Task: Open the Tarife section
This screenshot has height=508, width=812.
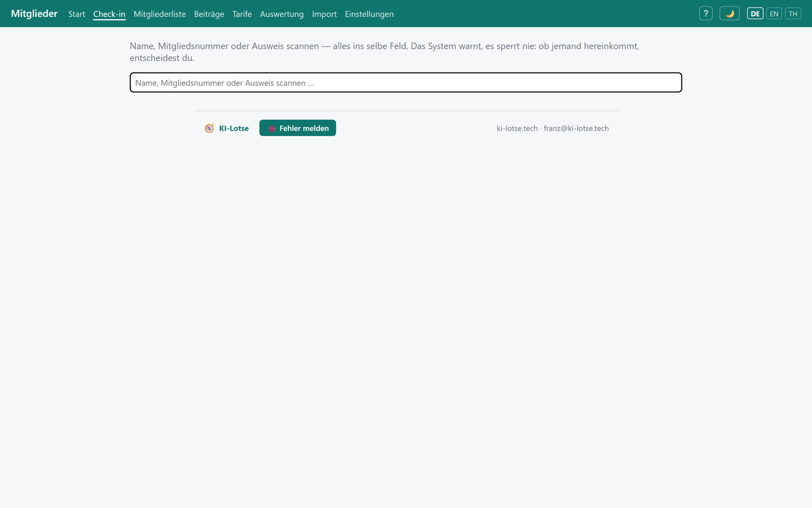Action: point(242,14)
